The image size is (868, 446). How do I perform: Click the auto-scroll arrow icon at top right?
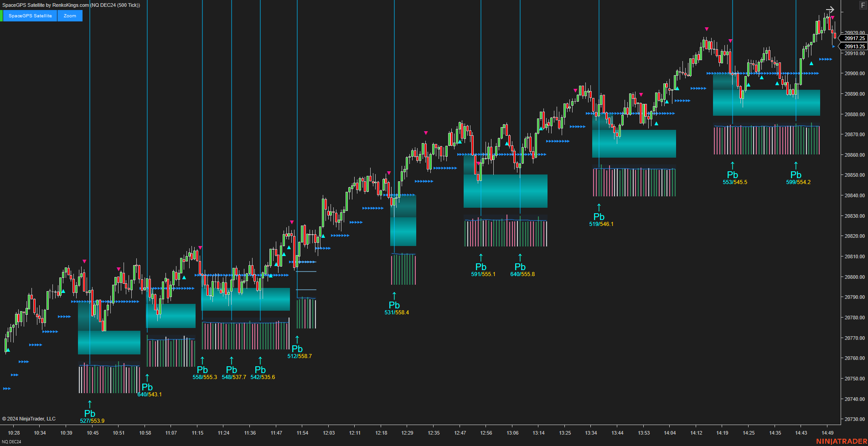[x=830, y=9]
